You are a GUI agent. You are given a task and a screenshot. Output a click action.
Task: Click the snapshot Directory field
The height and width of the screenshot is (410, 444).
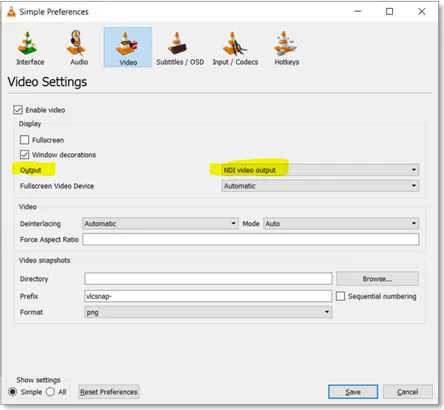point(208,279)
